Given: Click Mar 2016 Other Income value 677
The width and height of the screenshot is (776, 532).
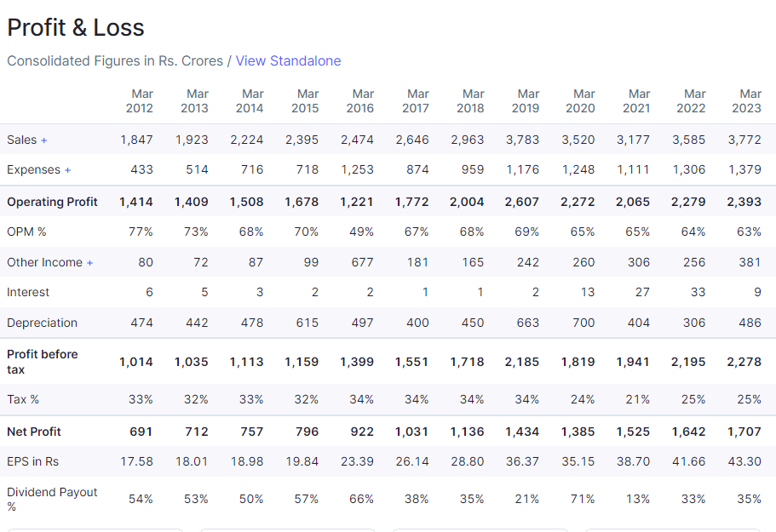Looking at the screenshot, I should 362,262.
